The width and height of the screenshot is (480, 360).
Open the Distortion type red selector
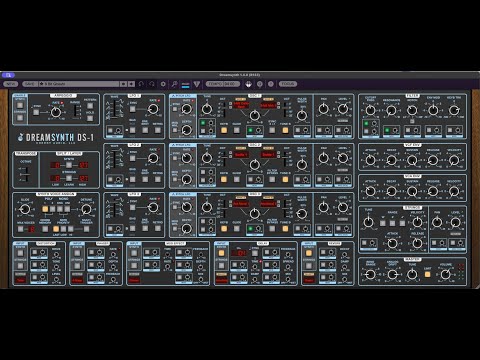[x=21, y=280]
